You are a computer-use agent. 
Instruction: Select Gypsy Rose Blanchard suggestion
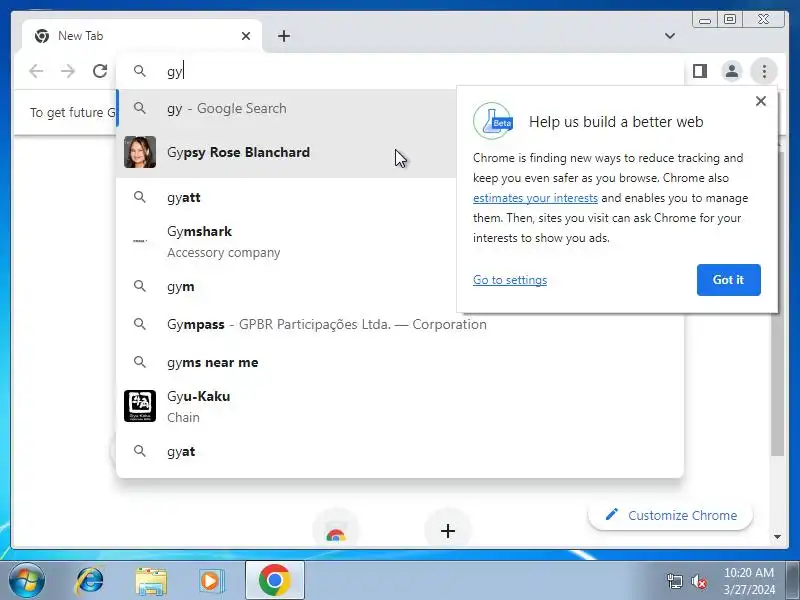[x=286, y=152]
